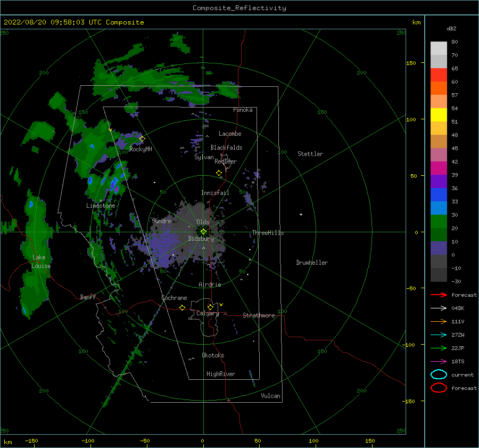The width and height of the screenshot is (479, 448).
Task: Click the yellow V marker right of Calgary diamond
Action: point(221,305)
